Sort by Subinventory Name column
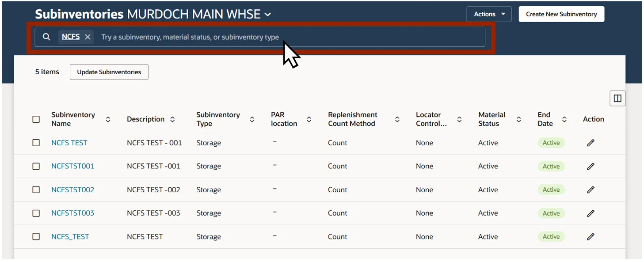Image resolution: width=644 pixels, height=262 pixels. coord(108,119)
